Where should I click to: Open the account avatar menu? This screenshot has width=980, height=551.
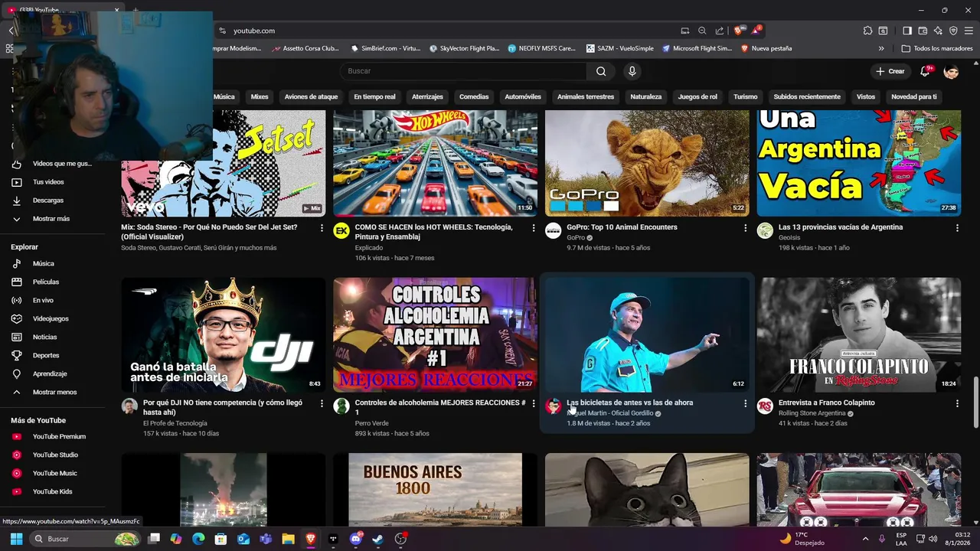point(951,71)
